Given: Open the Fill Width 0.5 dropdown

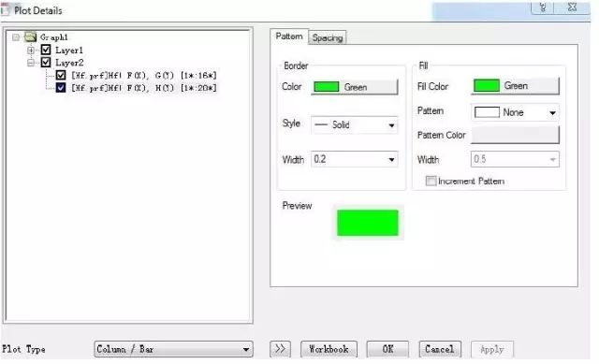Looking at the screenshot, I should pos(515,159).
